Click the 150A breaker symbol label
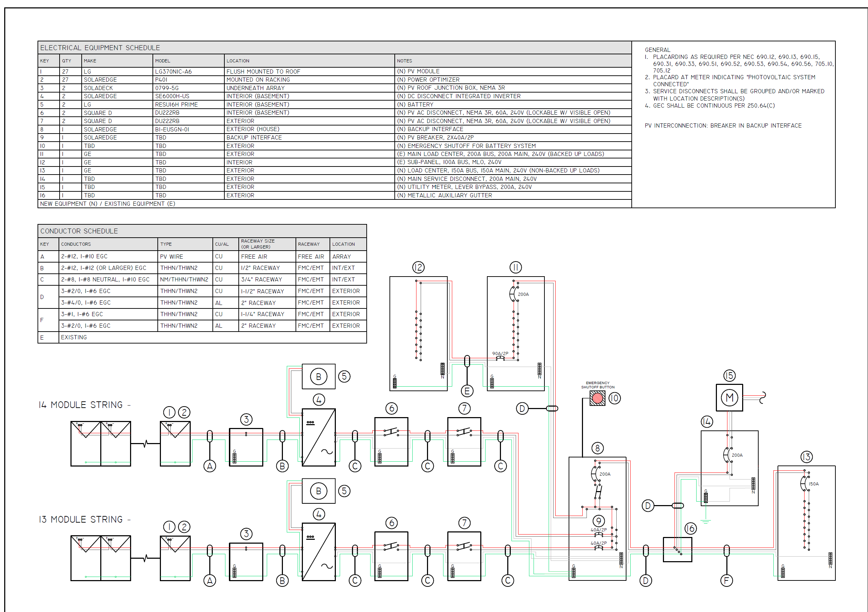The height and width of the screenshot is (612, 868). (814, 484)
